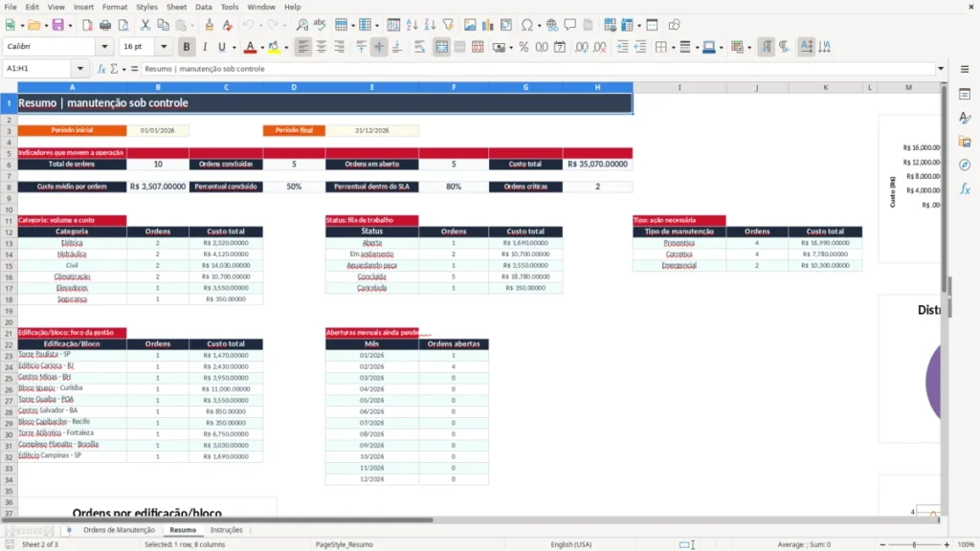980x551 pixels.
Task: Open the font name dropdown
Action: pos(104,46)
